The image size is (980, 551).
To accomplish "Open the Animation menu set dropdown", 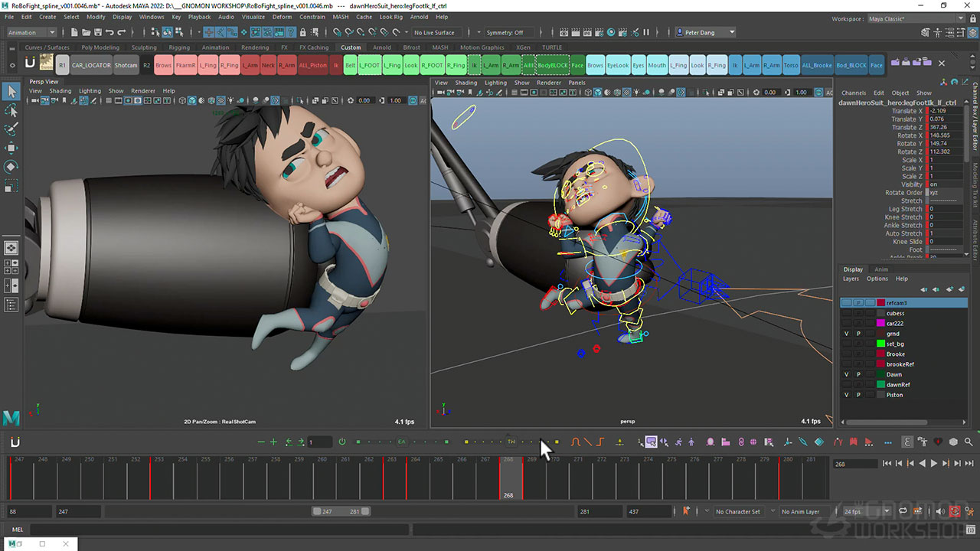I will (31, 32).
